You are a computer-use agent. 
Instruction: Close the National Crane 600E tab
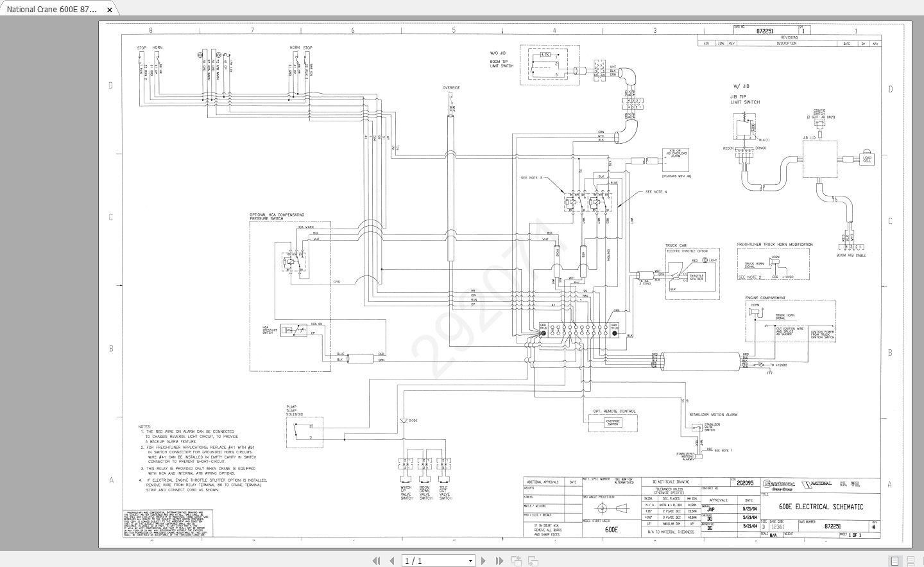[109, 10]
